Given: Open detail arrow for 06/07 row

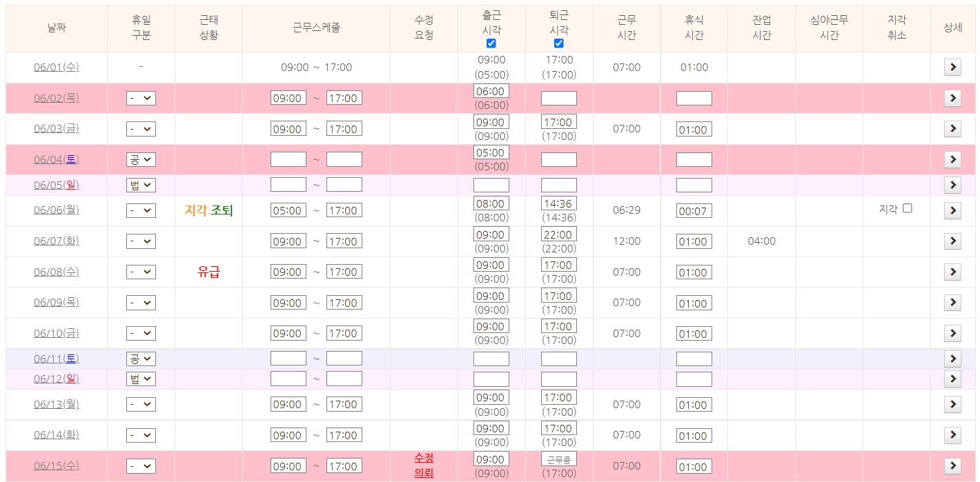Looking at the screenshot, I should pyautogui.click(x=952, y=241).
